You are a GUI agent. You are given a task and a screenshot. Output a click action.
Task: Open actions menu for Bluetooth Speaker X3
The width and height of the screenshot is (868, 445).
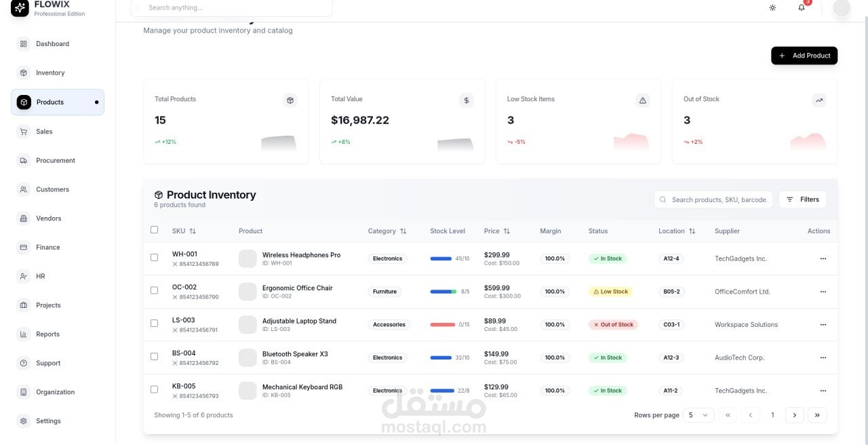[823, 357]
